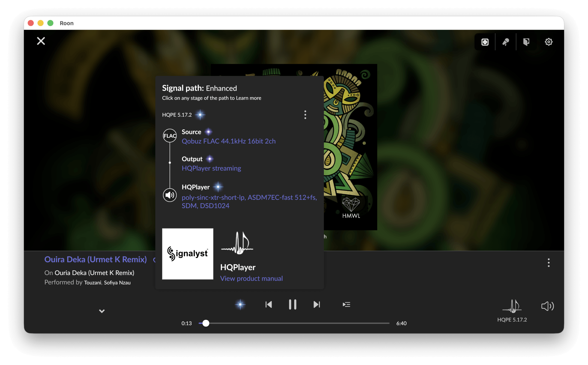
Task: Click the HQPlayer product name
Action: [x=238, y=267]
